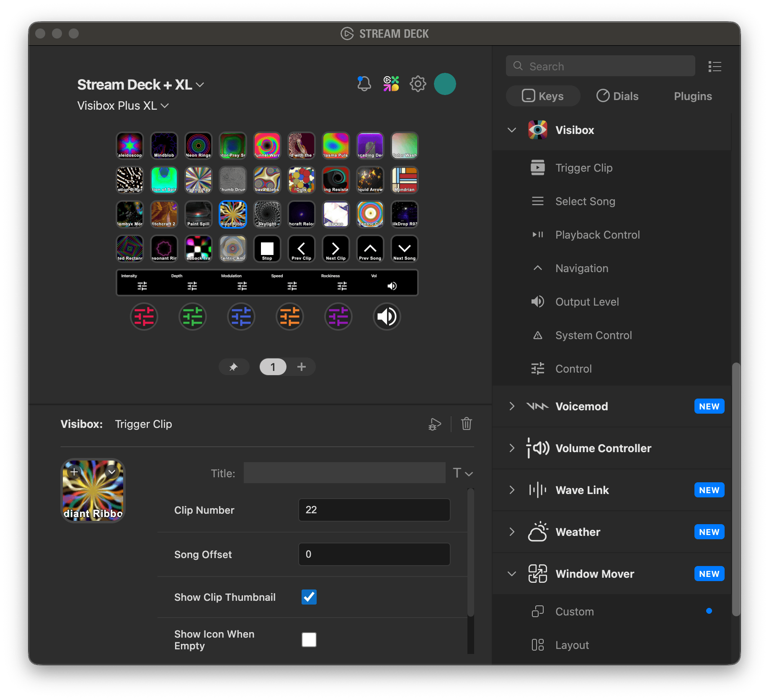Pin the page with pin icon

pyautogui.click(x=234, y=367)
